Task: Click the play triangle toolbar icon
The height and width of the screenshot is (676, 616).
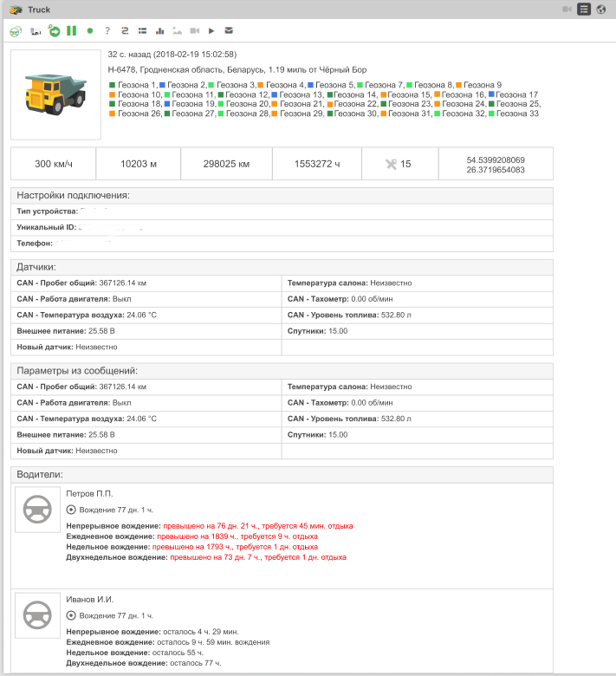Action: (211, 31)
